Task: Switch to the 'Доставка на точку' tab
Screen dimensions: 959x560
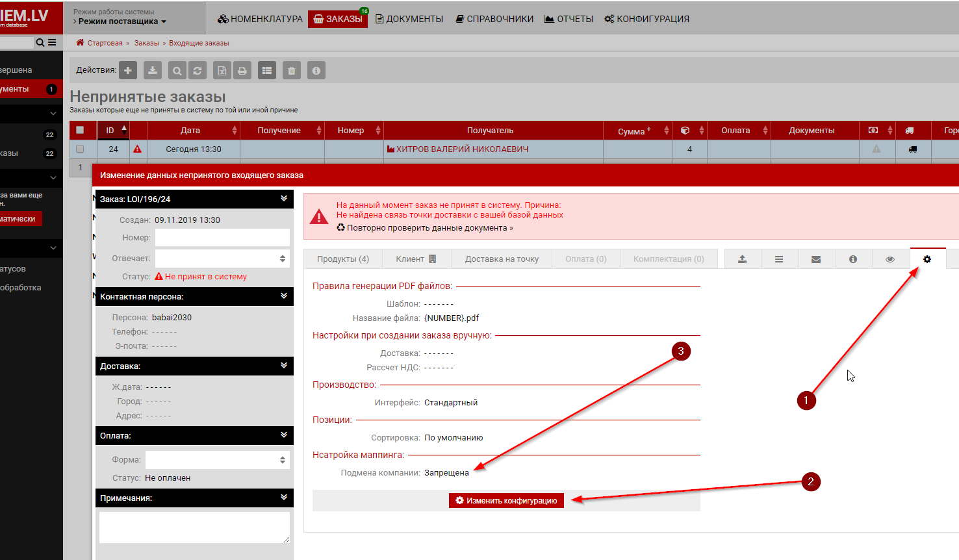Action: tap(502, 259)
